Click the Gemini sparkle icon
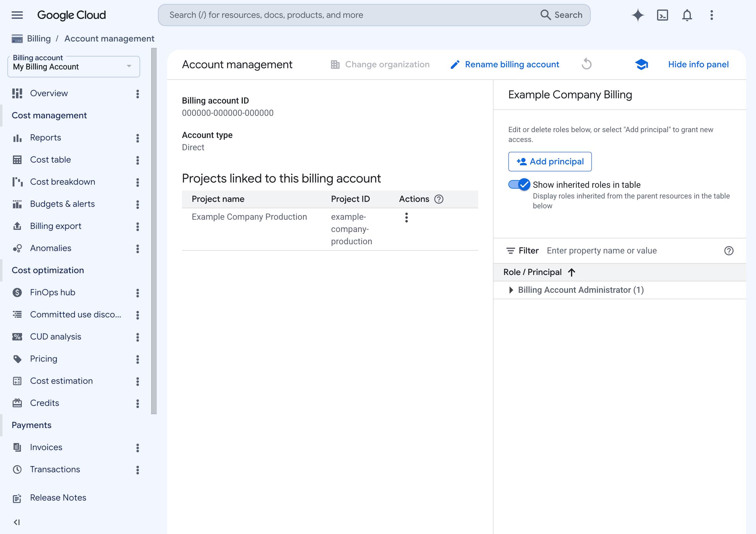756x534 pixels. [638, 15]
